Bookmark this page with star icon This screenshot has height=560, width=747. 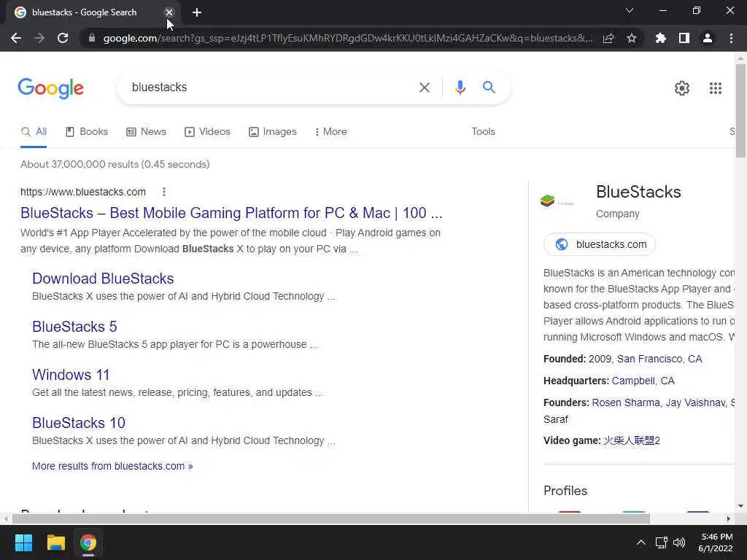[x=632, y=38]
